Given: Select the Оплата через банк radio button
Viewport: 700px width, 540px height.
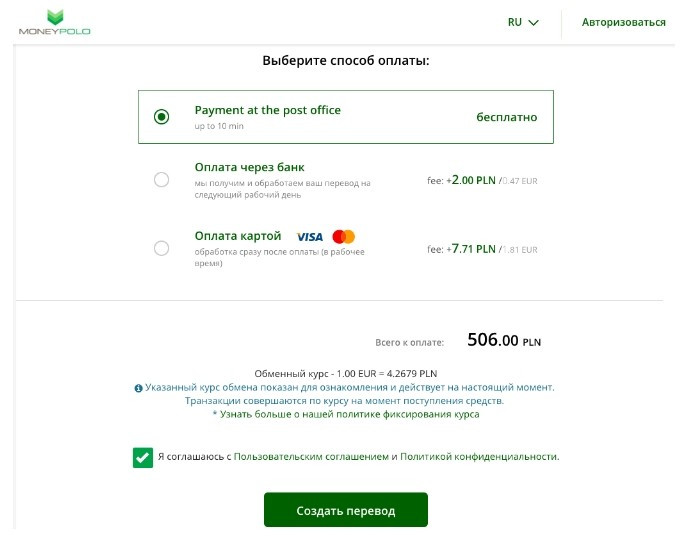Looking at the screenshot, I should [161, 180].
